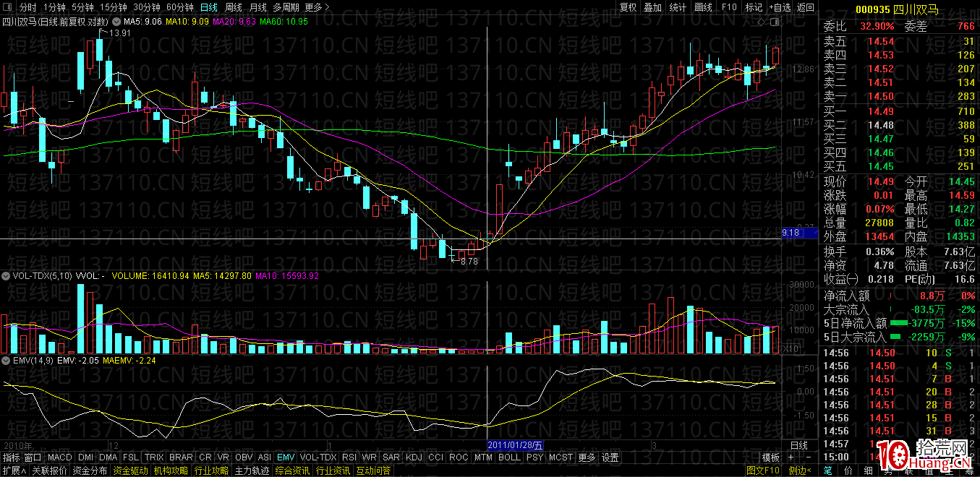Select the 1分钟 period
Screen dimensions: 980x477
pos(54,7)
